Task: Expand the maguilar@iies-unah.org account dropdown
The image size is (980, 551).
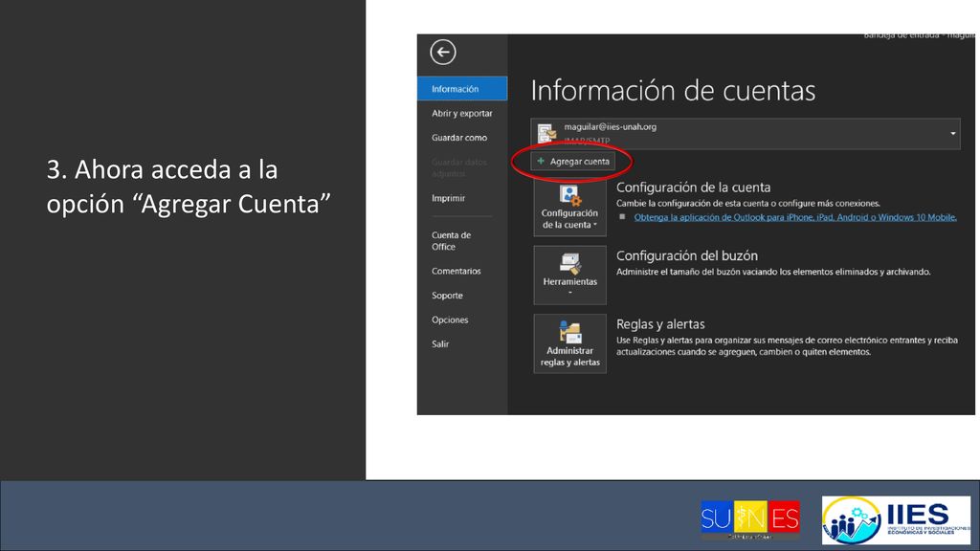Action: click(x=953, y=133)
